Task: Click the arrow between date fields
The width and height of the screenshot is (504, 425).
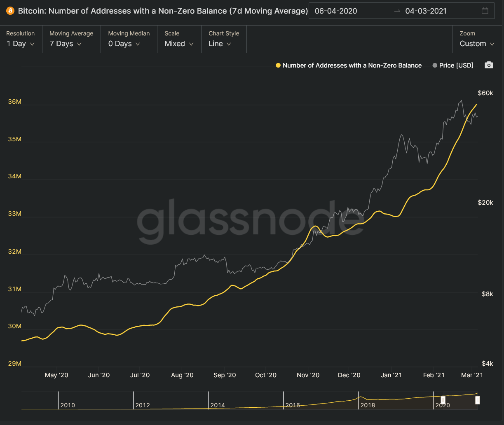Action: (x=397, y=11)
